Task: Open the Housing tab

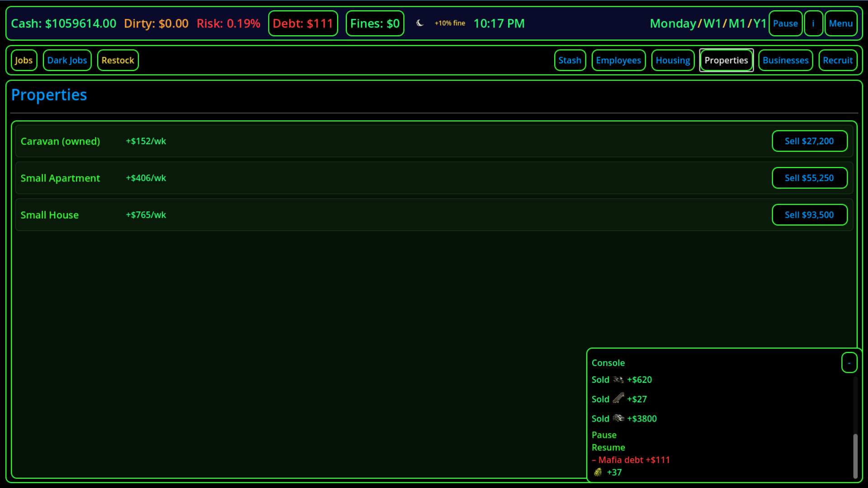Action: tap(673, 60)
